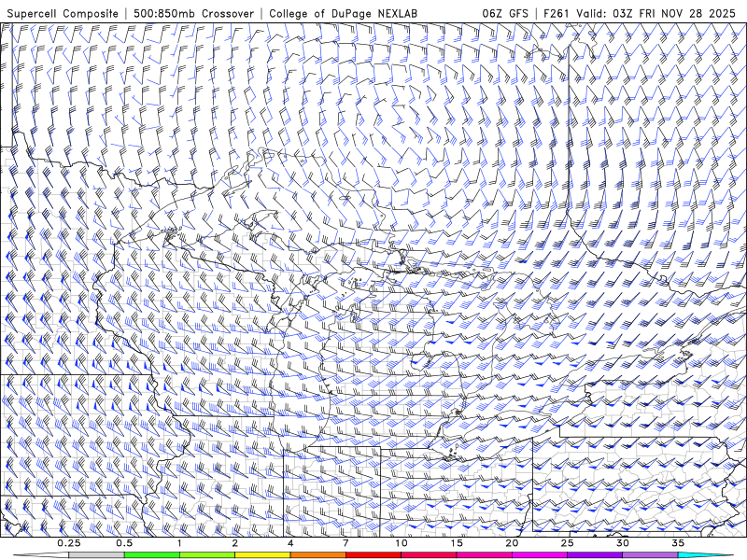Screen dimensions: 747x560
Task: Click the 4 label on the color scale
Action: pyautogui.click(x=290, y=543)
